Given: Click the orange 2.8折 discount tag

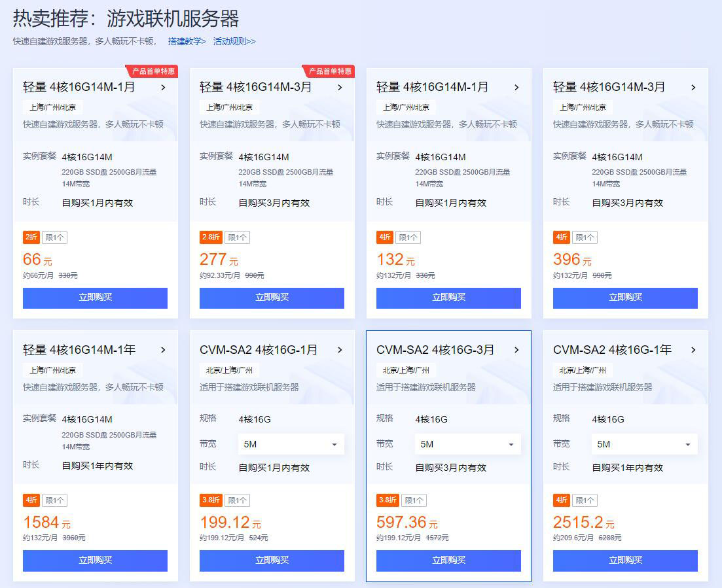Looking at the screenshot, I should tap(211, 237).
